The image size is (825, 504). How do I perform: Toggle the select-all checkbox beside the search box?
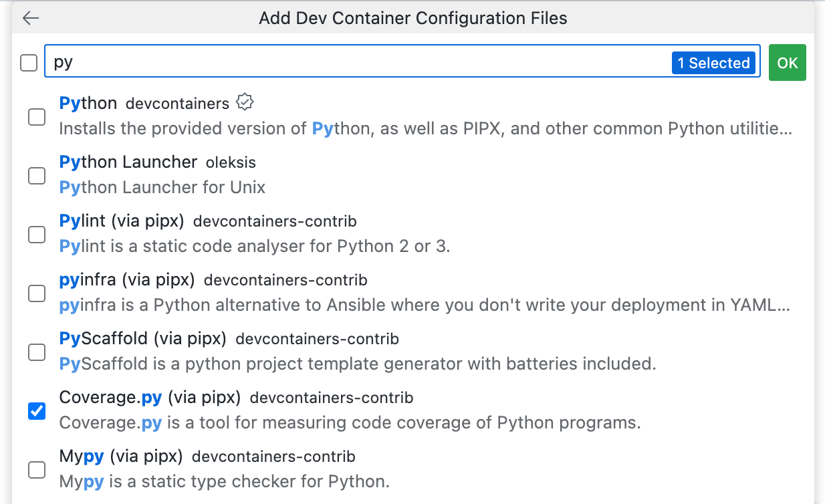[28, 62]
